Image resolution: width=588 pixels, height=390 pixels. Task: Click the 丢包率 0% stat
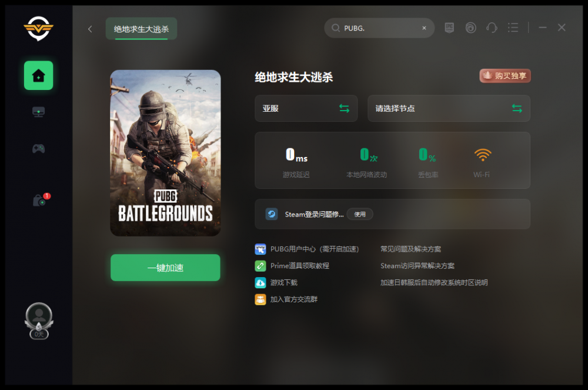(x=428, y=162)
